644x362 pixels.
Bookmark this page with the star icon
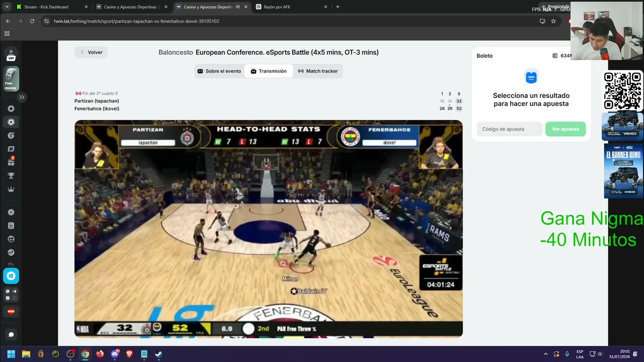553,21
